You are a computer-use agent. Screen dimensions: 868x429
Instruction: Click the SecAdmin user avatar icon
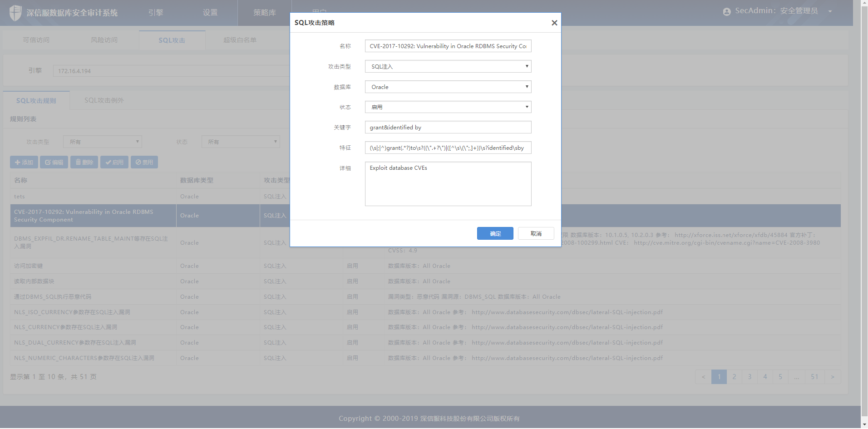pyautogui.click(x=727, y=12)
